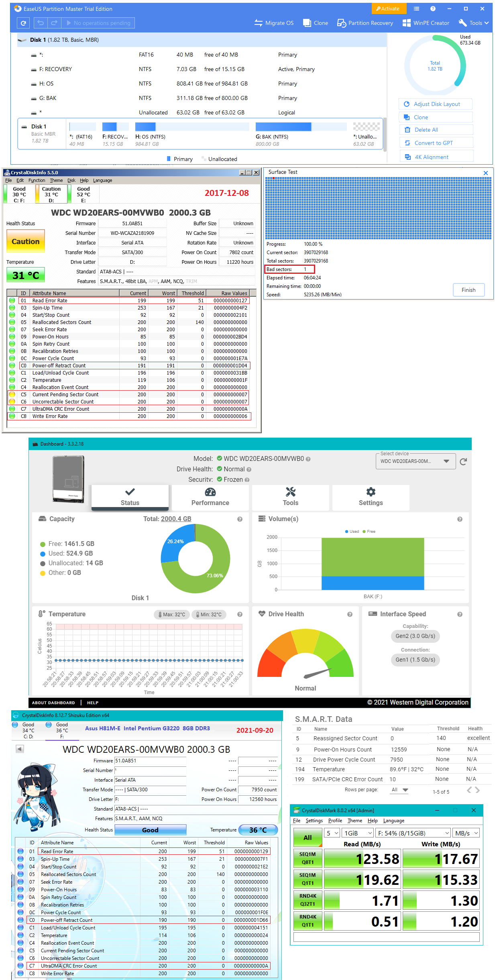The height and width of the screenshot is (980, 495).
Task: Toggle Free legend in Volumes chart
Action: (x=369, y=531)
